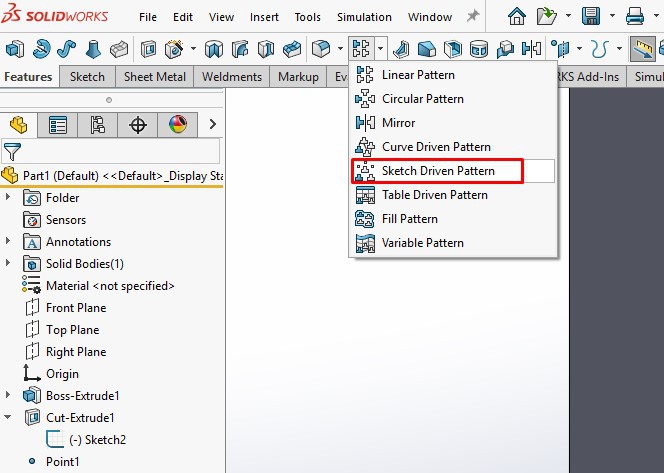Choose Linear Pattern from menu
Viewport: 664px width, 473px height.
453,75
